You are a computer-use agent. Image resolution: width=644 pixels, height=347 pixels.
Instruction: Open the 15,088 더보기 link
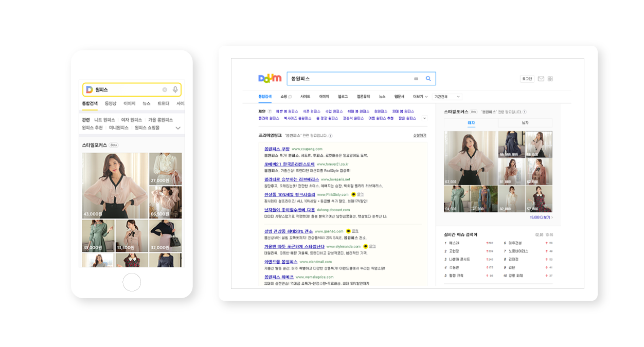coord(541,217)
